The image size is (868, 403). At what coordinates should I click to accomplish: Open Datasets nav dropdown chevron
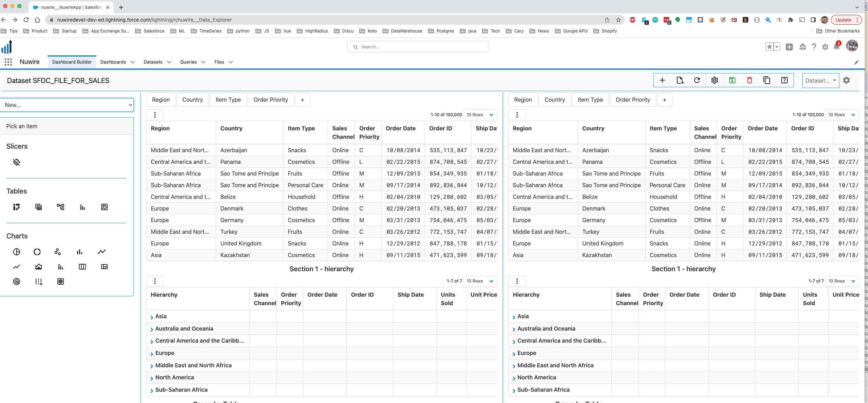[169, 62]
